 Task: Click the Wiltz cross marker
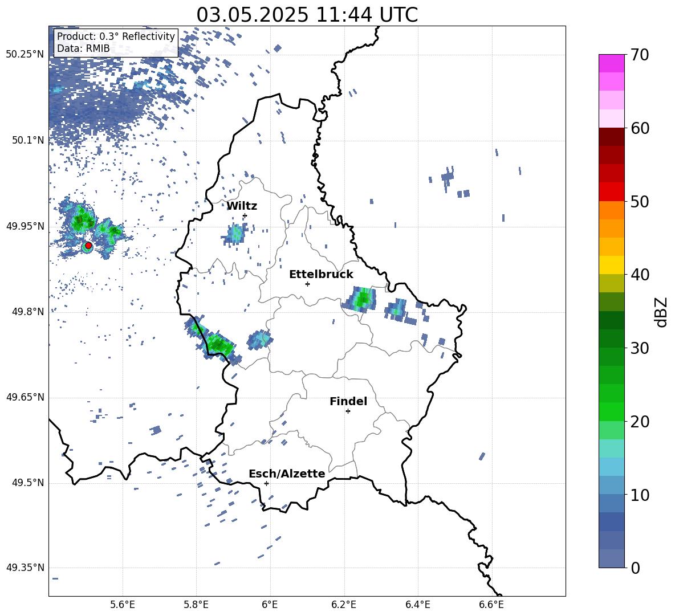tap(245, 216)
